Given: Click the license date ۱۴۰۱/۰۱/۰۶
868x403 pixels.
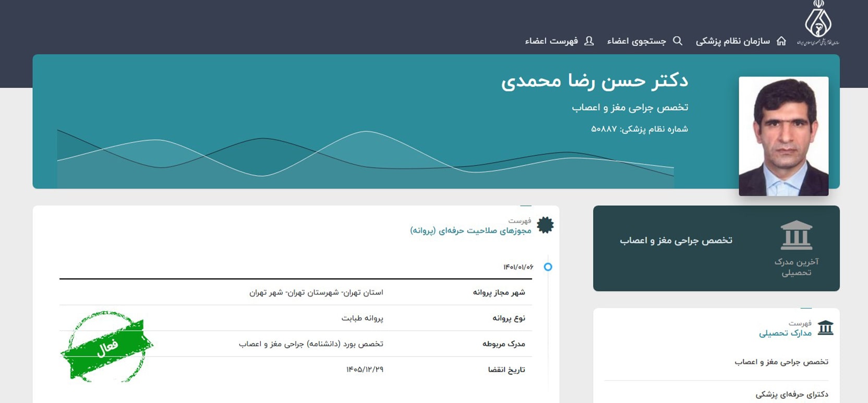Looking at the screenshot, I should (x=518, y=267).
